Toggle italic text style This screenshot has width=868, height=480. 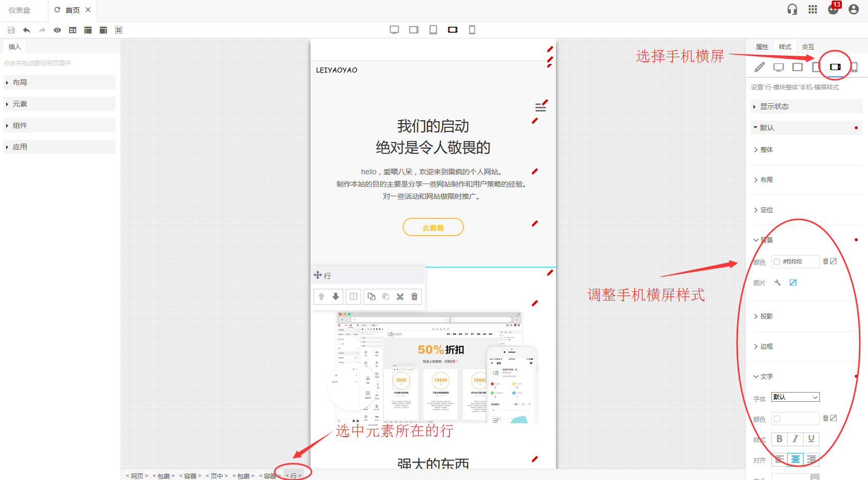point(795,439)
